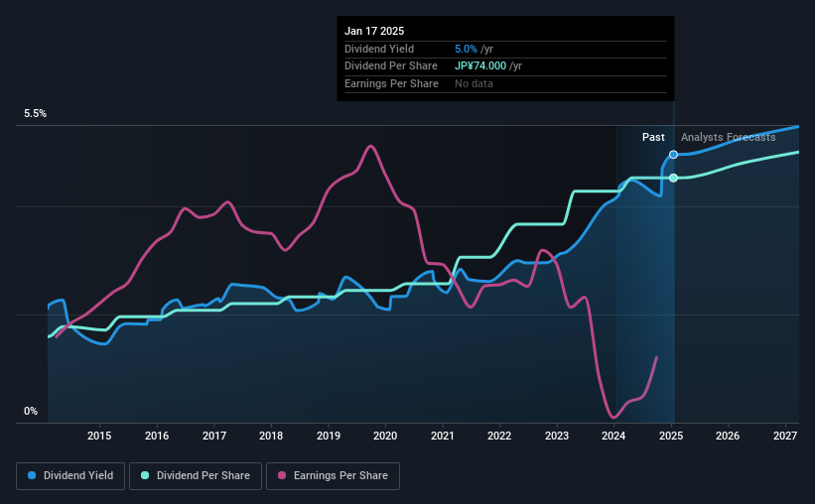Viewport: 815px width, 504px height.
Task: Click the JP¥74.000 tooltip value
Action: coord(487,65)
